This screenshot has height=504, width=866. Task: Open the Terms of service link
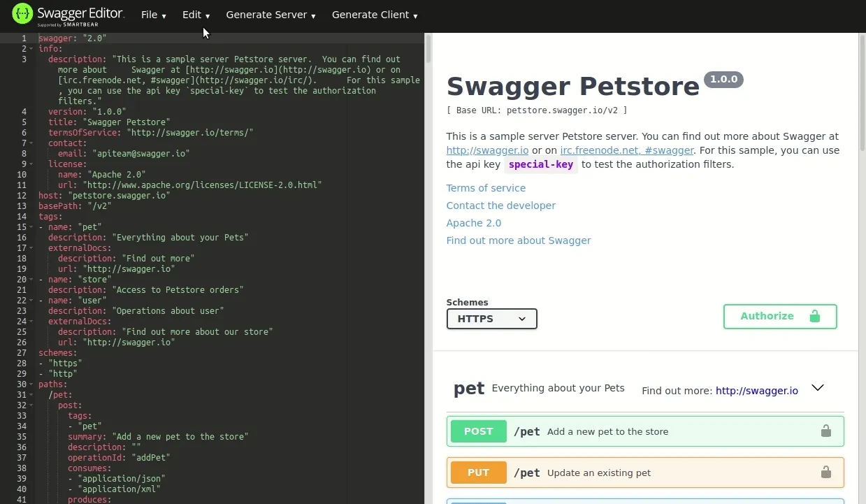(486, 187)
